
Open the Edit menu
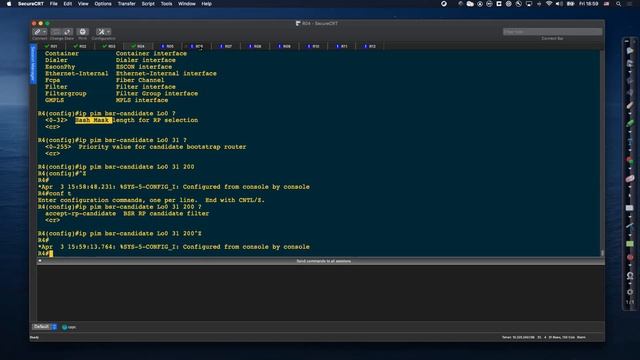pyautogui.click(x=68, y=4)
